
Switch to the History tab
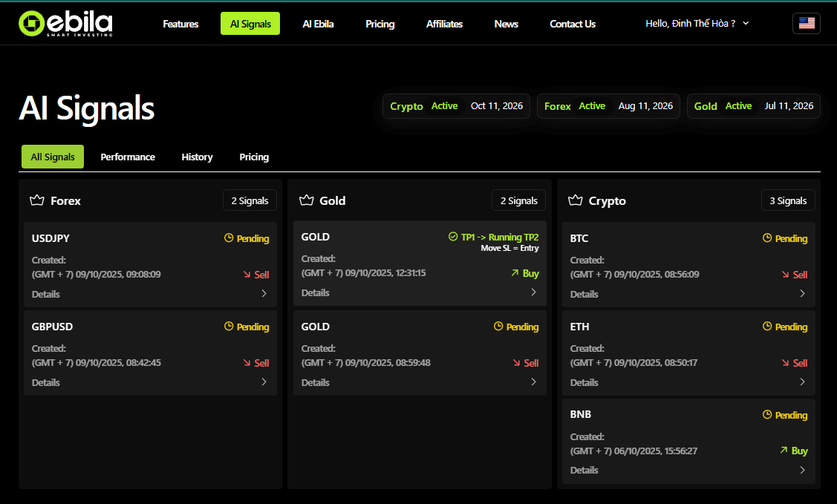pyautogui.click(x=197, y=157)
